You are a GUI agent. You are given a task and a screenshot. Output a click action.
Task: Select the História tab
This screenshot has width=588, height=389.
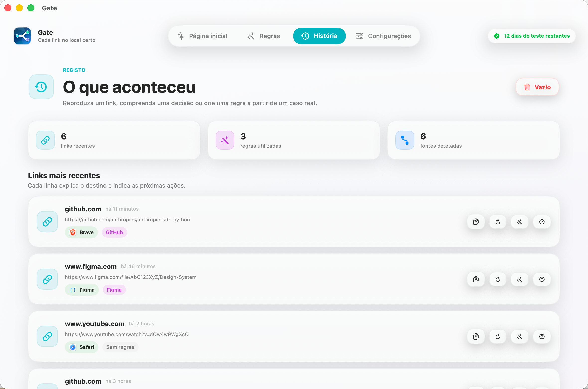[319, 36]
